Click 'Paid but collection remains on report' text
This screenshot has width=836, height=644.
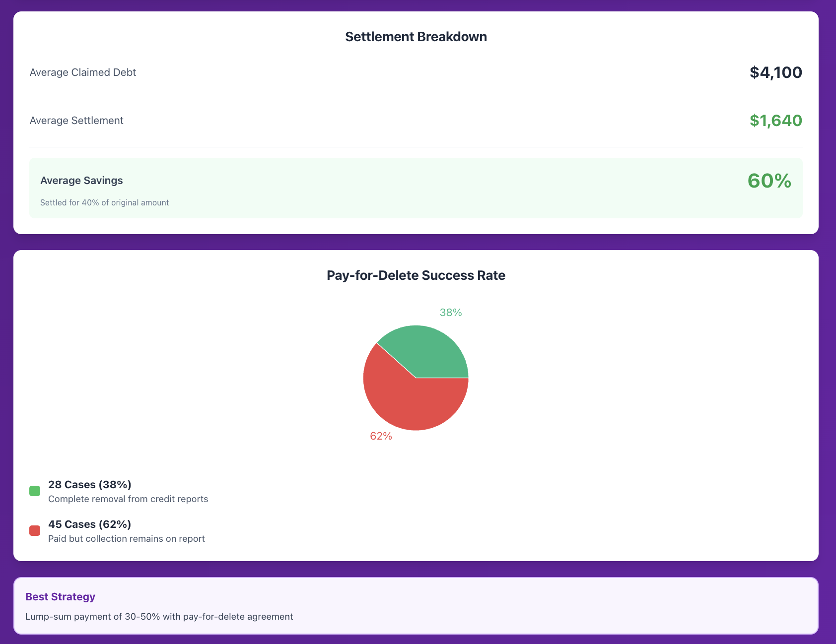pos(127,539)
